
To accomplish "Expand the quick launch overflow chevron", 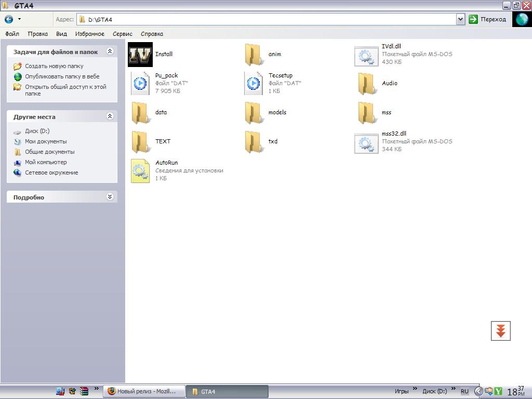I will (96, 389).
